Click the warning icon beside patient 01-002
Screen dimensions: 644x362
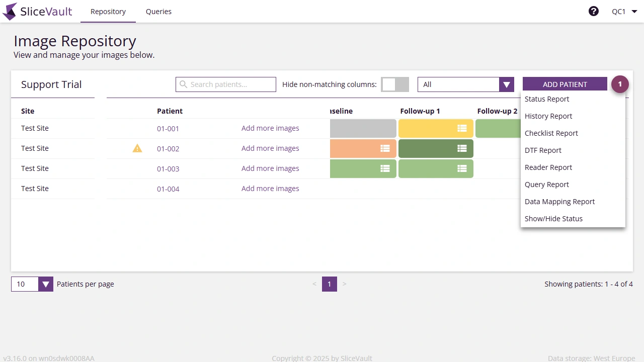137,148
